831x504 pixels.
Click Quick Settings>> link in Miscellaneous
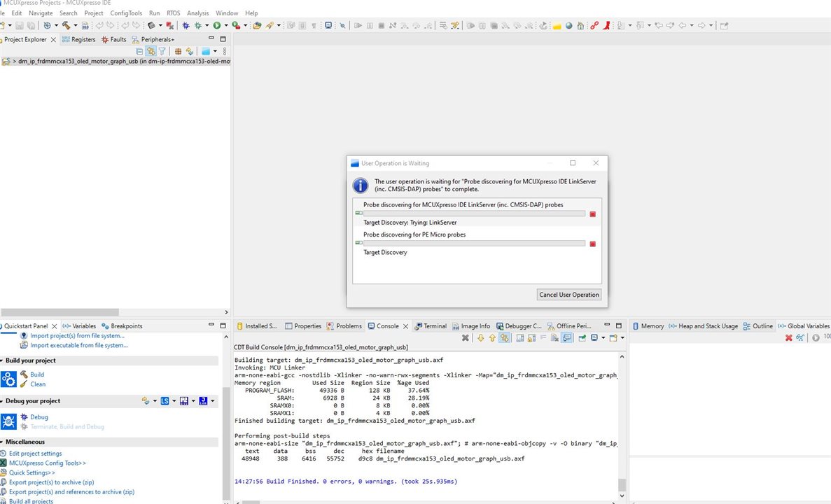coord(32,472)
